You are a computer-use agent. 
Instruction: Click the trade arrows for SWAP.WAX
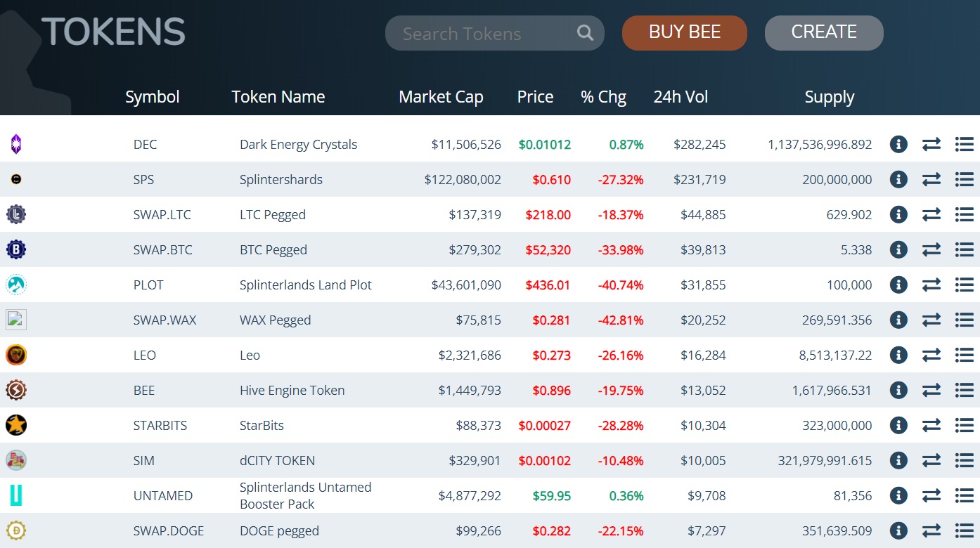pos(931,320)
